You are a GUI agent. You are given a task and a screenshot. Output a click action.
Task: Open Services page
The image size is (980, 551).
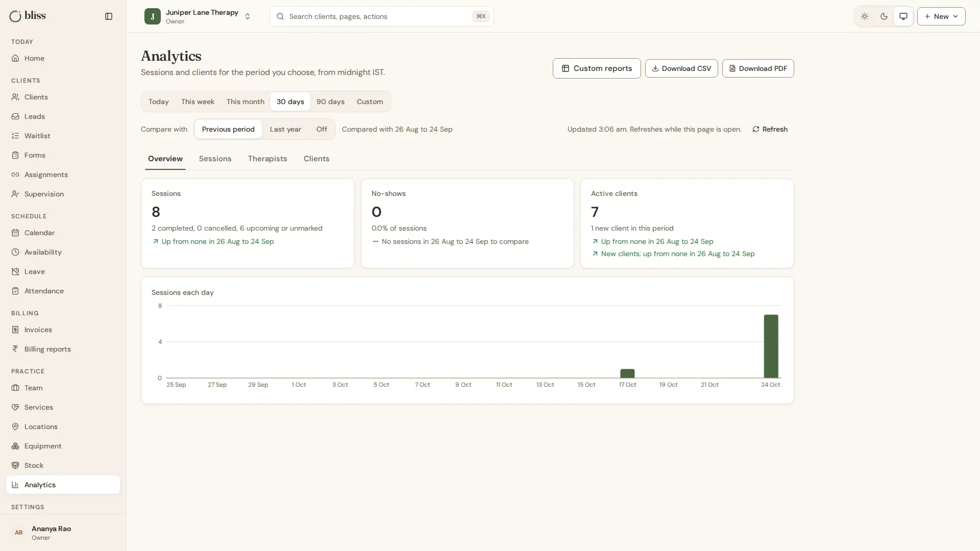tap(63, 407)
